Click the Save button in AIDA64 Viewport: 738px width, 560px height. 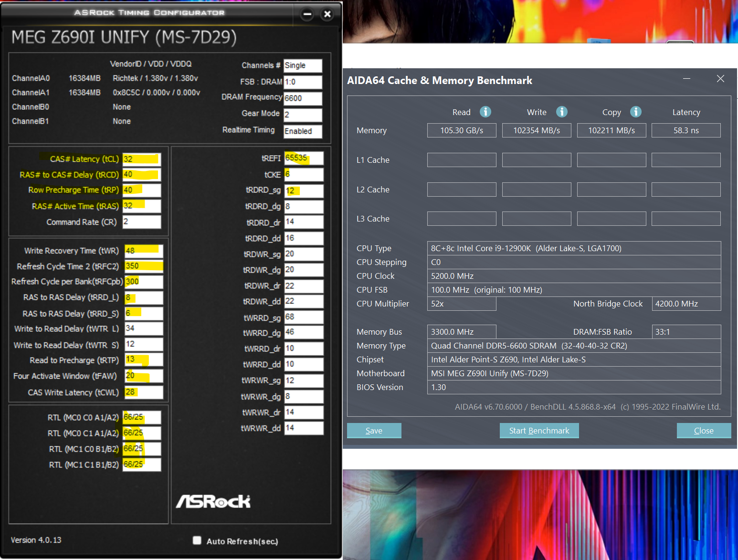pos(374,431)
